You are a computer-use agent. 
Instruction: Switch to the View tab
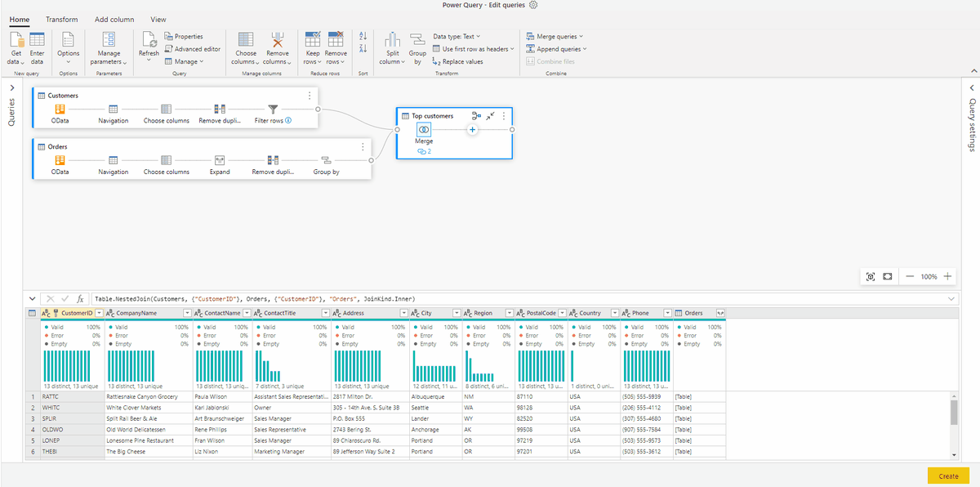point(158,19)
